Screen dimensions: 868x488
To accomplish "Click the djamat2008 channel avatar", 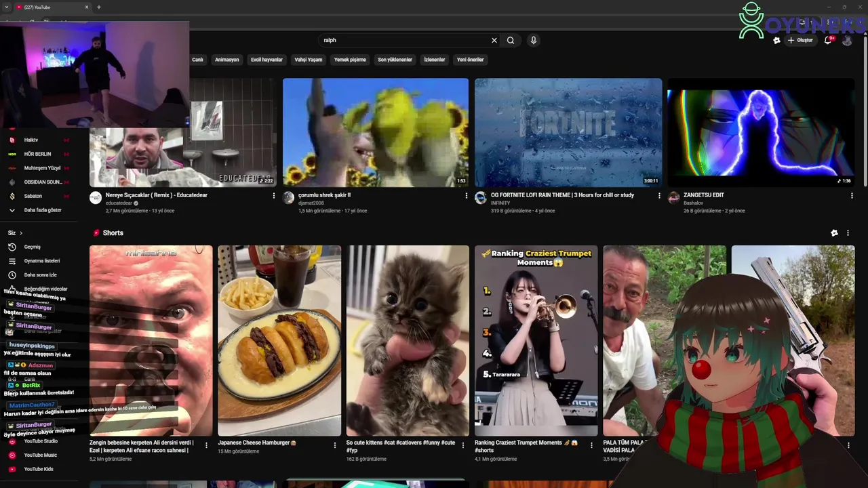I will 289,197.
